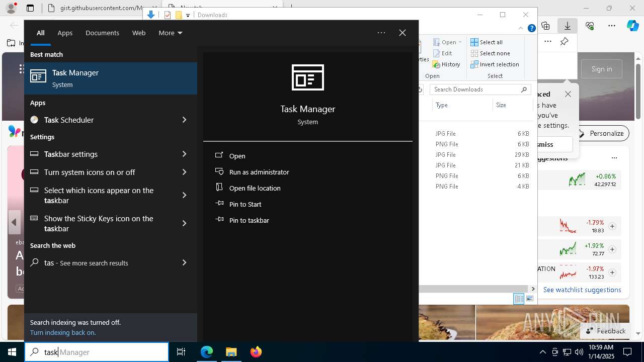
Task: Open Task Manager from Best match result
Action: tap(111, 78)
